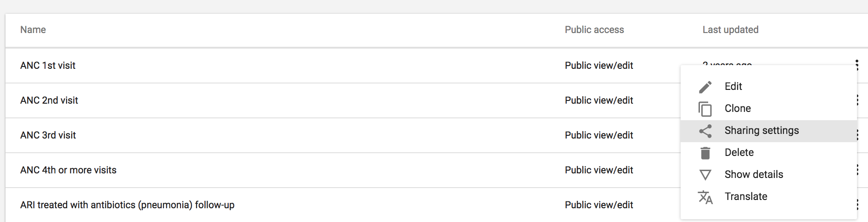Screen dimensions: 868x222
Task: Select Delete in the context menu
Action: (x=739, y=153)
